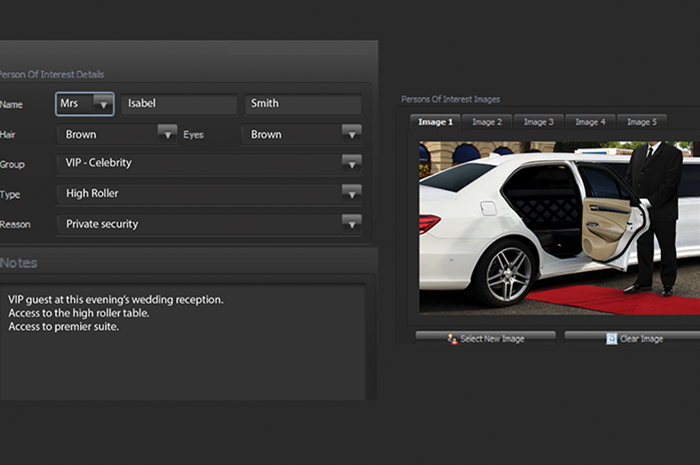
Task: Switch to the Image 4 tab
Action: tap(590, 122)
